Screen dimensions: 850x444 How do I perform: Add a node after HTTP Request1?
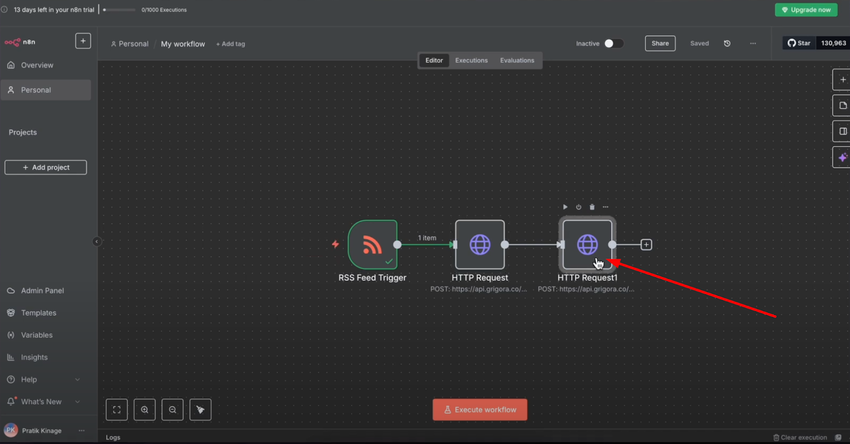(646, 244)
